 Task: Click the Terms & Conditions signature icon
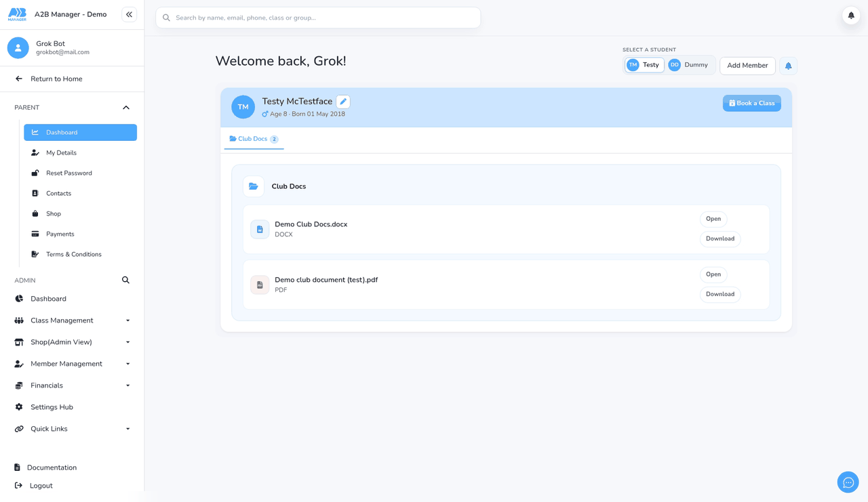click(x=35, y=254)
